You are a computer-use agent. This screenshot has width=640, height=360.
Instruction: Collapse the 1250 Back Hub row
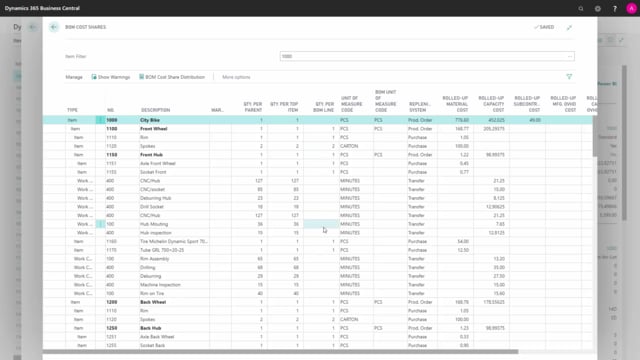pos(79,328)
